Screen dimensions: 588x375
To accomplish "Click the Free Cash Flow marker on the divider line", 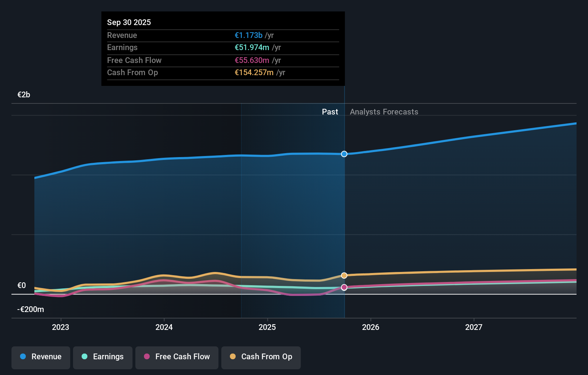I will coord(344,287).
